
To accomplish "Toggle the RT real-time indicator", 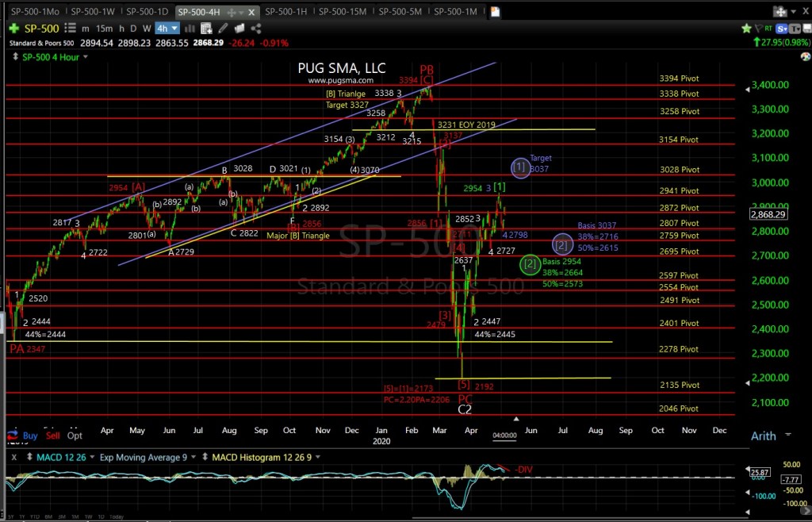I will (x=768, y=29).
